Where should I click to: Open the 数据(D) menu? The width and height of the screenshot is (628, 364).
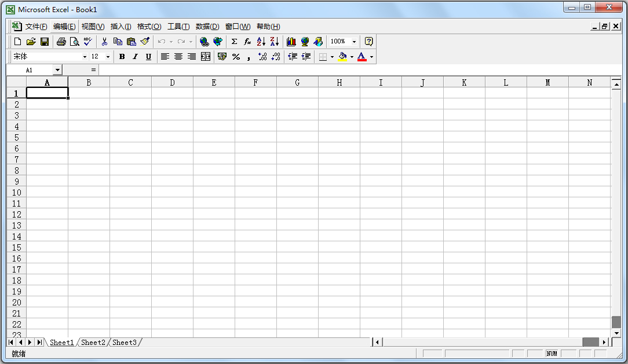pyautogui.click(x=207, y=27)
